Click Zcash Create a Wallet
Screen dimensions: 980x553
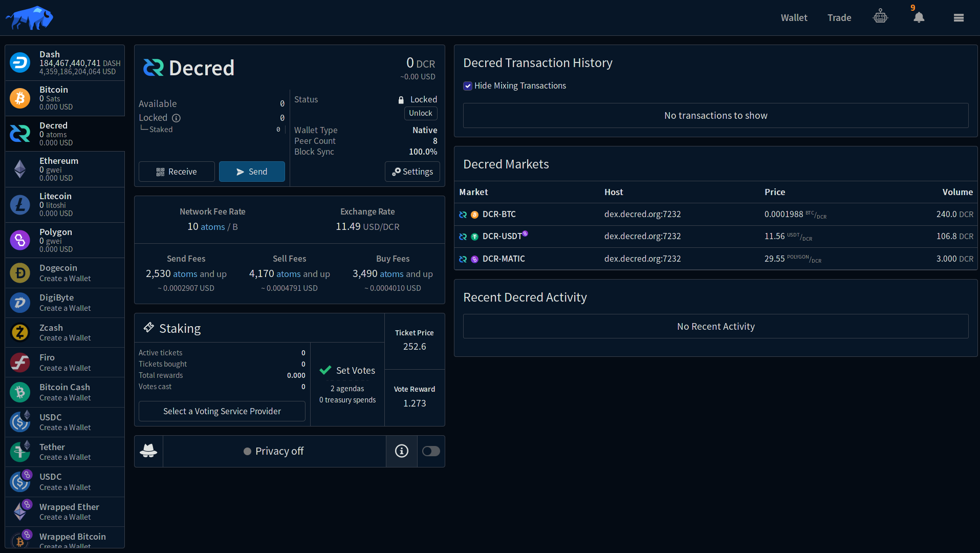pyautogui.click(x=65, y=338)
